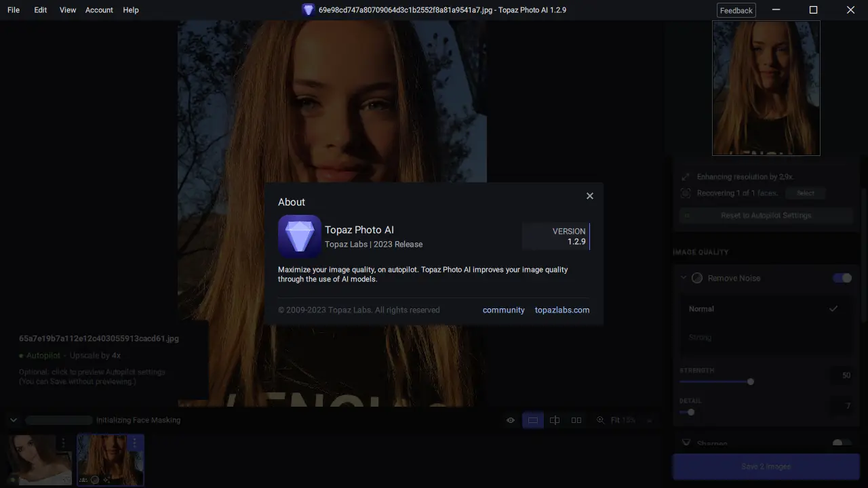Select the second filmstrip thumbnail
The height and width of the screenshot is (488, 868).
111,460
